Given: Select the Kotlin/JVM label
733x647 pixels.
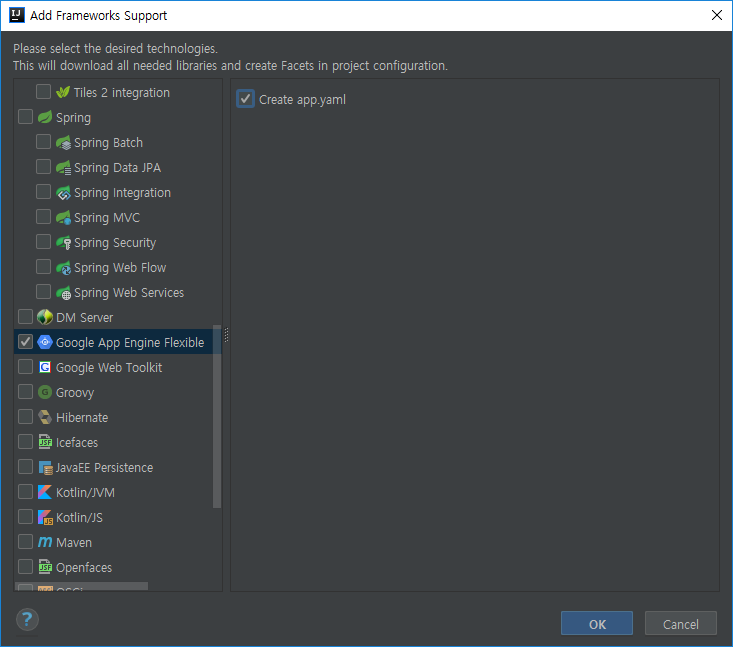Looking at the screenshot, I should click(x=85, y=492).
